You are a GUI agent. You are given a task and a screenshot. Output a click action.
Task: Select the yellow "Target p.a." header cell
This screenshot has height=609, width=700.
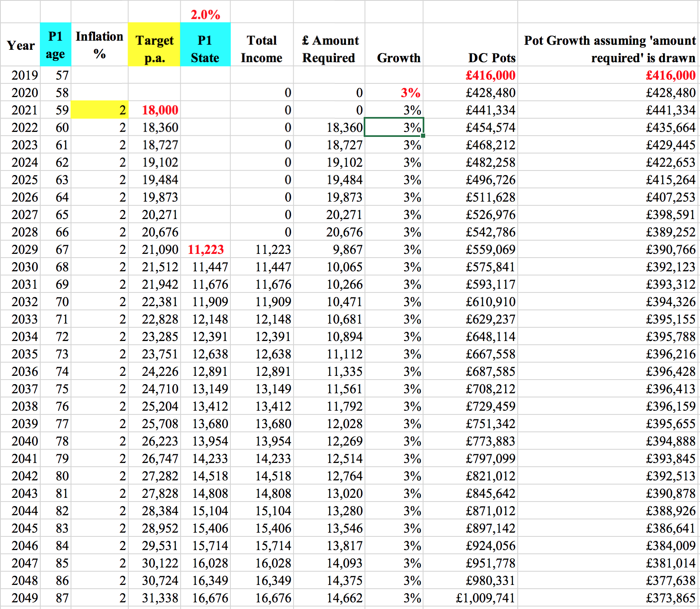click(154, 45)
